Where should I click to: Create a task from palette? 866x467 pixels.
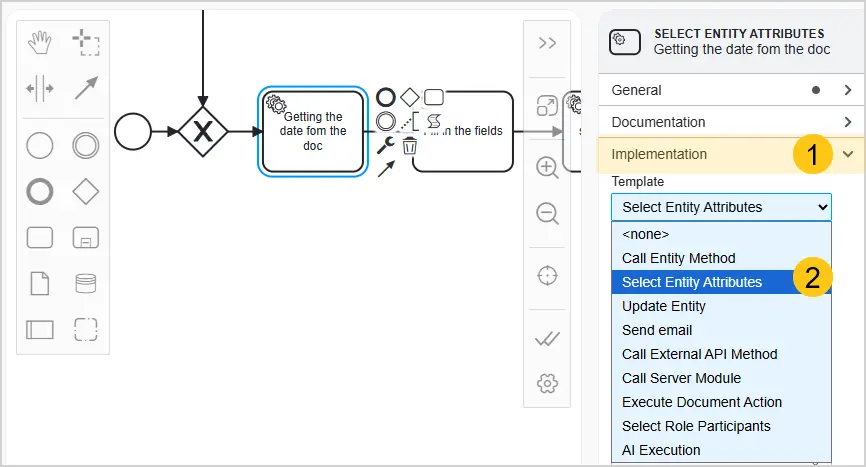point(40,238)
